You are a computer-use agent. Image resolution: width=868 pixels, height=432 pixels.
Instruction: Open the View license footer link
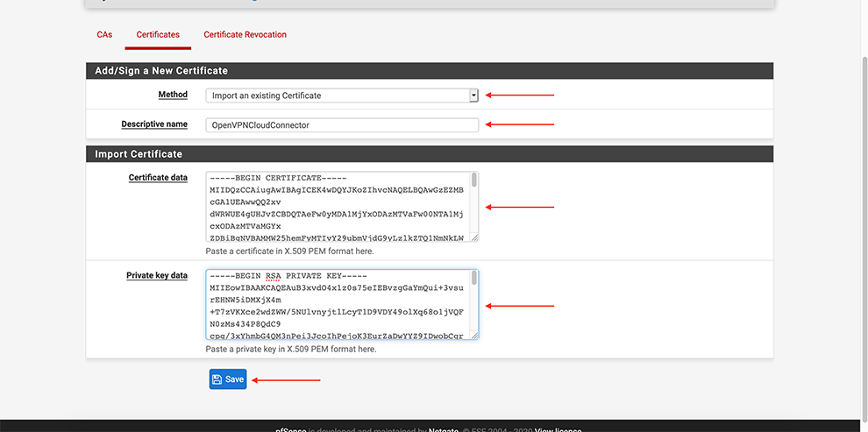coord(558,429)
